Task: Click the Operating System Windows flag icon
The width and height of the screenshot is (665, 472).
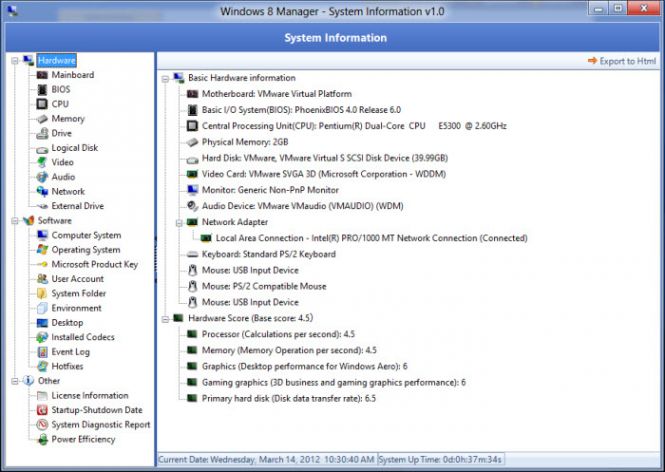Action: [x=42, y=250]
